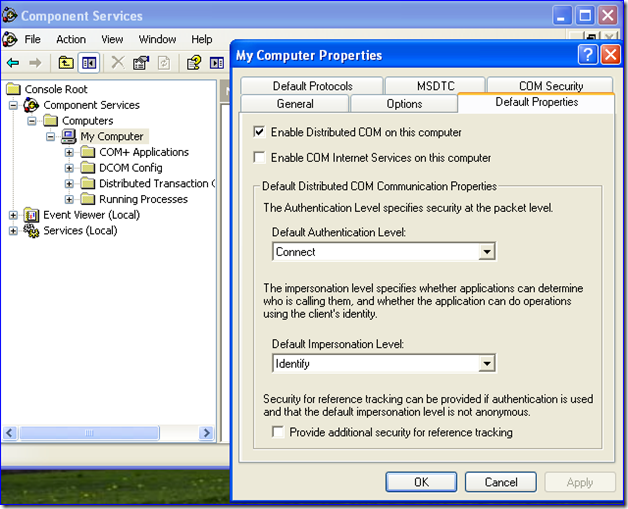
Task: Open the Help menu
Action: pos(202,39)
